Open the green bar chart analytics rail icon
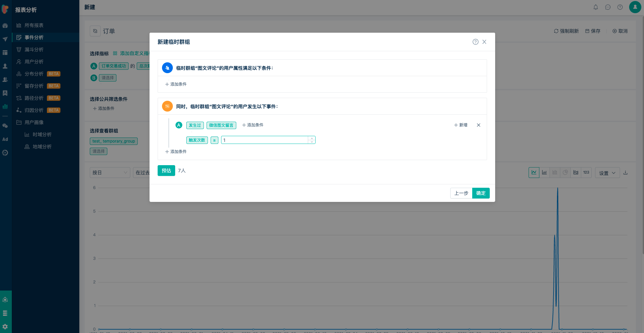The height and width of the screenshot is (333, 644). pos(5,106)
